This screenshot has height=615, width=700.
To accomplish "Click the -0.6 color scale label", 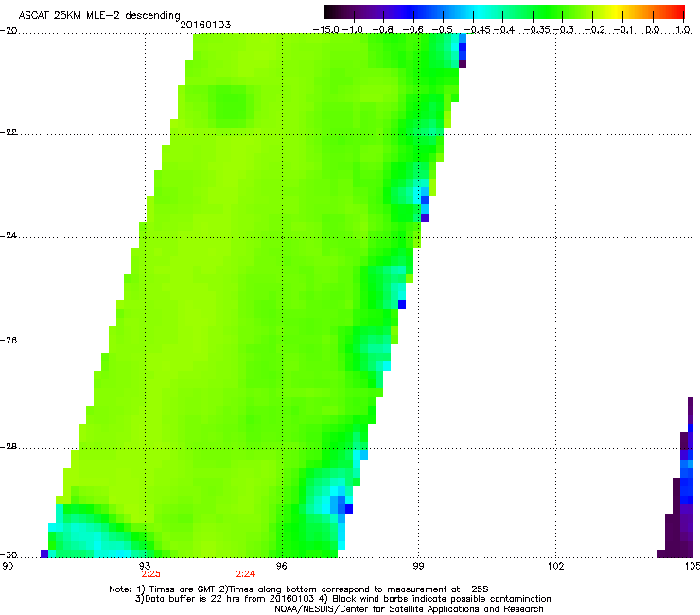I will 413,30.
